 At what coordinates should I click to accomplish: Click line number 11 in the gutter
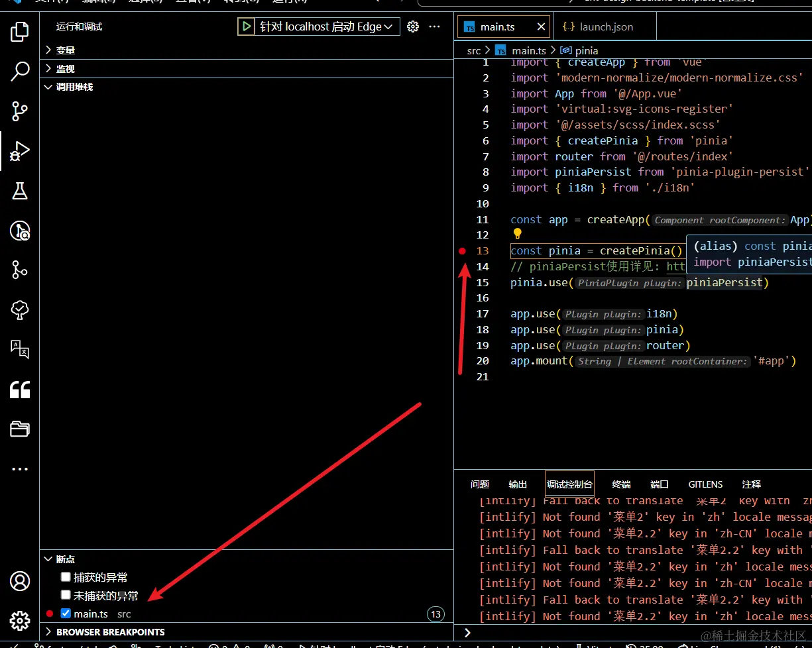click(x=483, y=220)
